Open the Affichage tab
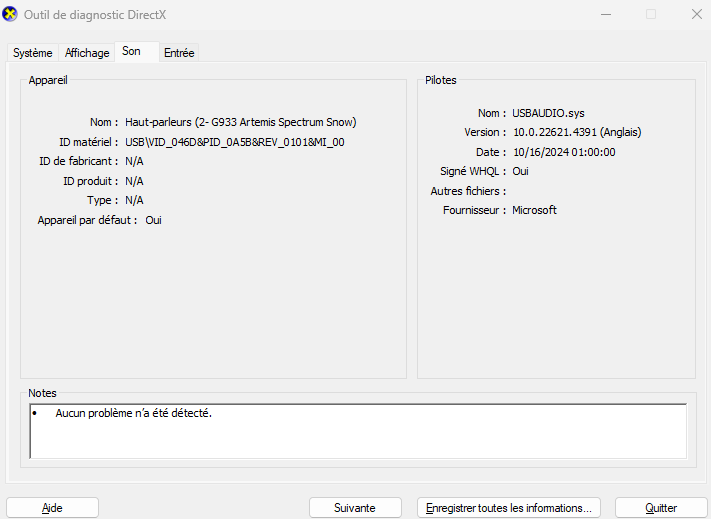 (x=87, y=53)
